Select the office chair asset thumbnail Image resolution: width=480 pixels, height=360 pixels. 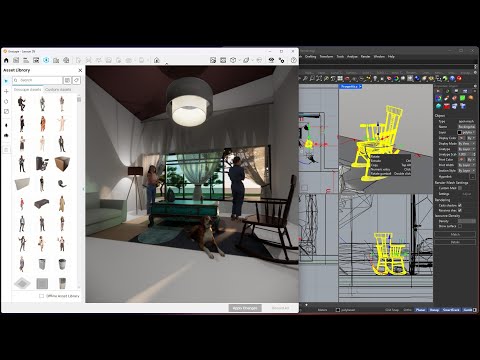pyautogui.click(x=42, y=164)
